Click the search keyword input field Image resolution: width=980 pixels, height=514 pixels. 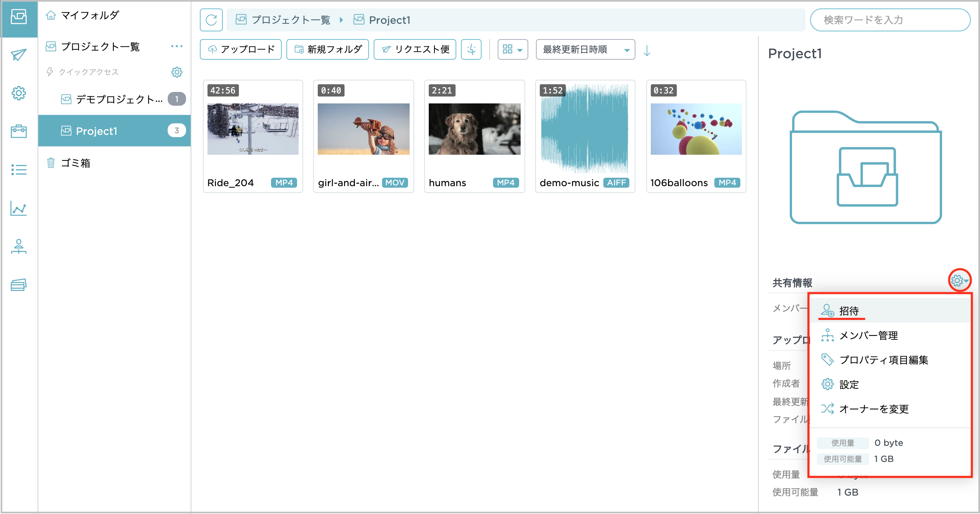[x=890, y=20]
